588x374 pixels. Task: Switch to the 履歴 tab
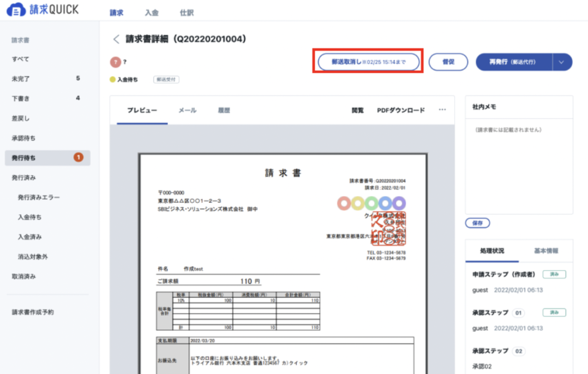[224, 110]
